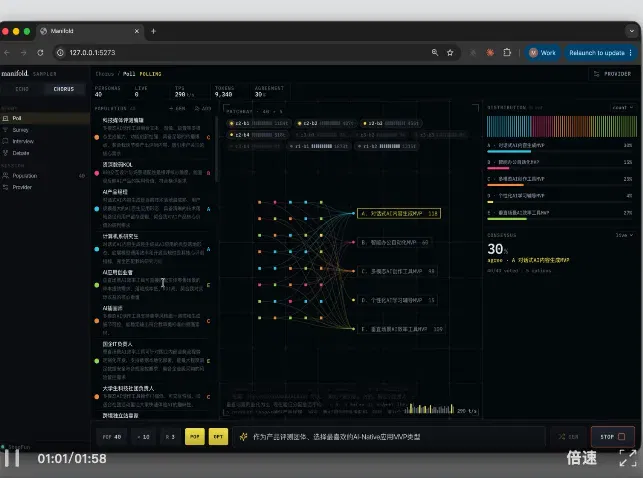
Task: Open the Provider item in the sidebar
Action: point(44,187)
